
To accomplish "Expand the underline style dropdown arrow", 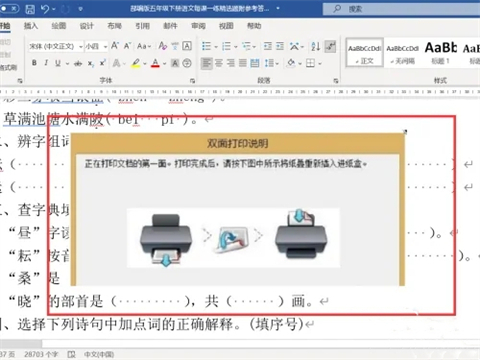I will pos(67,63).
